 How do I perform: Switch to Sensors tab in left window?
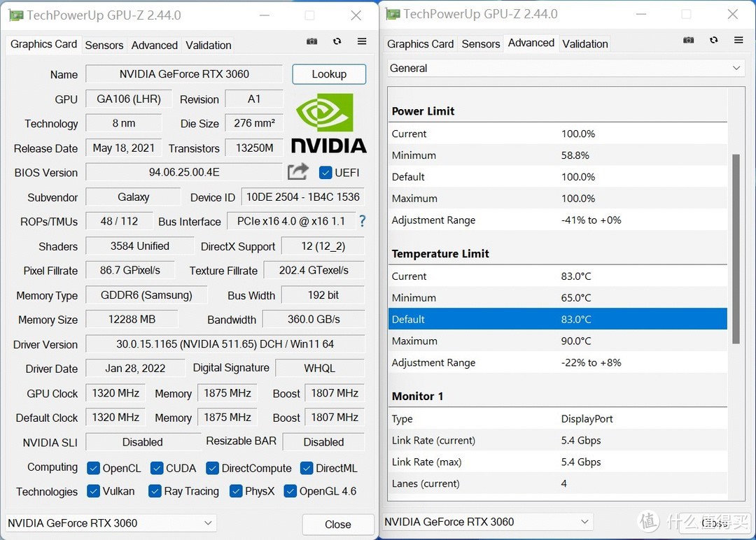(x=104, y=45)
